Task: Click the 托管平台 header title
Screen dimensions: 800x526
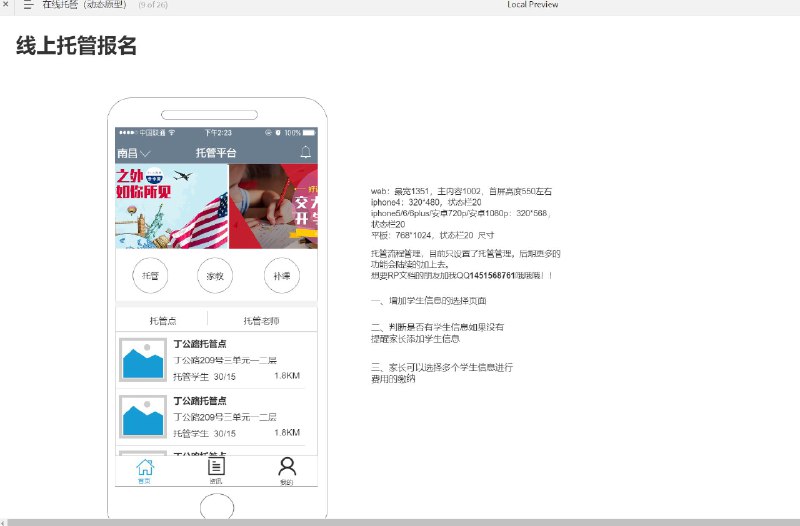Action: [216, 153]
